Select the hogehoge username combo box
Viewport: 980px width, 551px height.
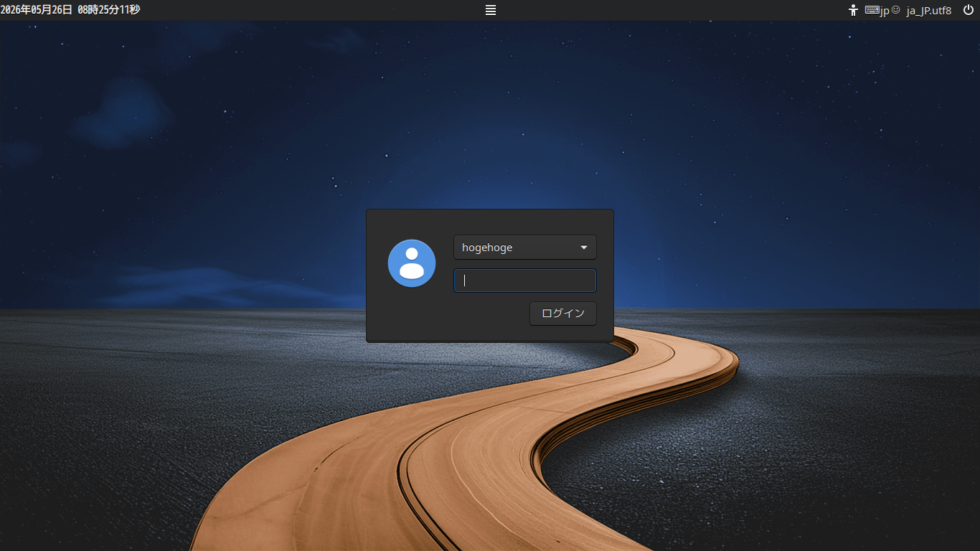(x=525, y=248)
